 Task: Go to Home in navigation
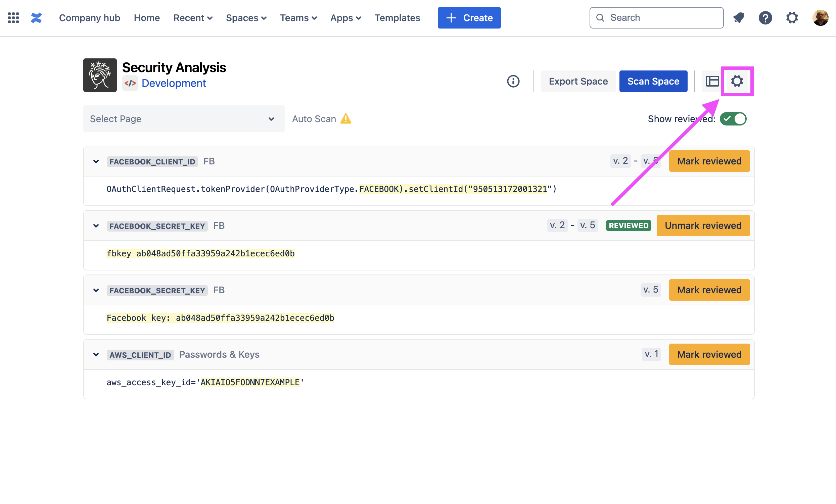147,18
